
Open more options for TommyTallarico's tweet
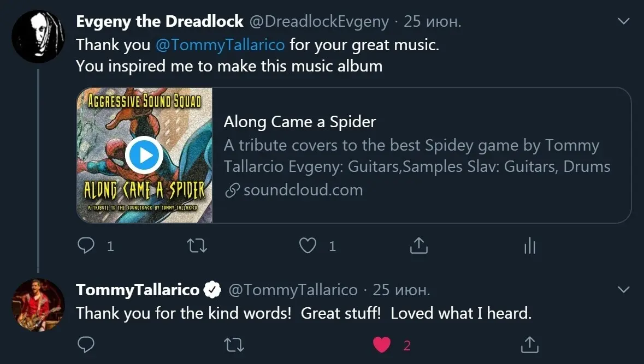[x=623, y=289]
